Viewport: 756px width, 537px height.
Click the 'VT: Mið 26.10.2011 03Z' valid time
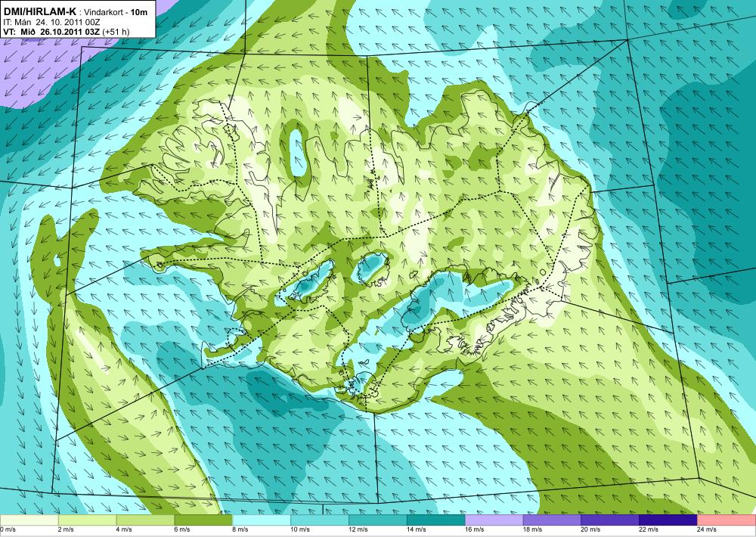[x=51, y=32]
